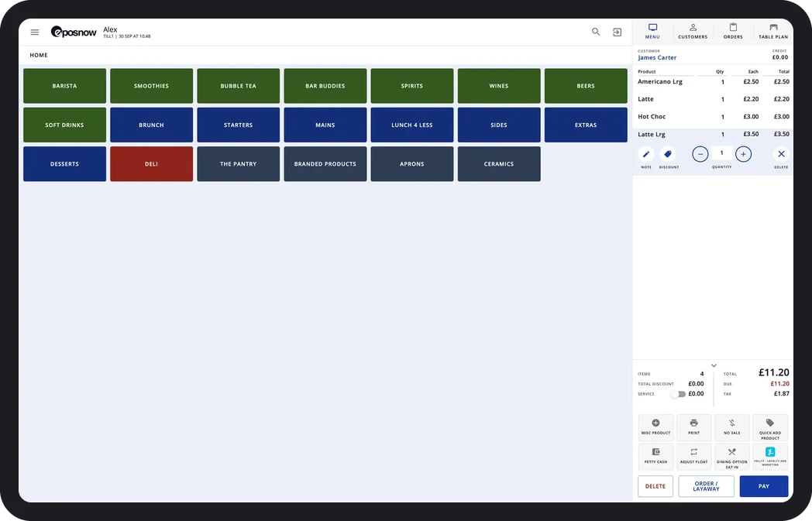This screenshot has width=812, height=521.
Task: Open the Ceramics category
Action: click(x=499, y=164)
